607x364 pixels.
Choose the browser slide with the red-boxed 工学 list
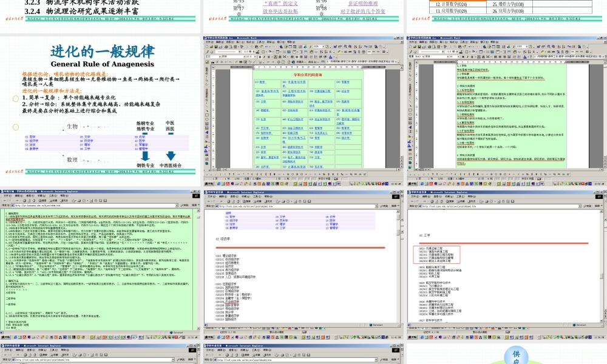[506, 265]
